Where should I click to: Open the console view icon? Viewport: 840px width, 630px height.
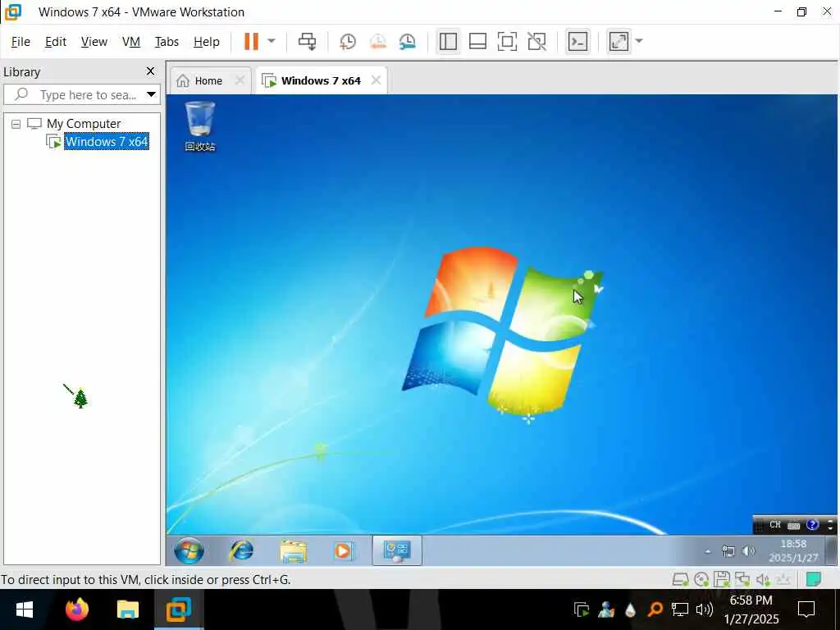point(577,41)
